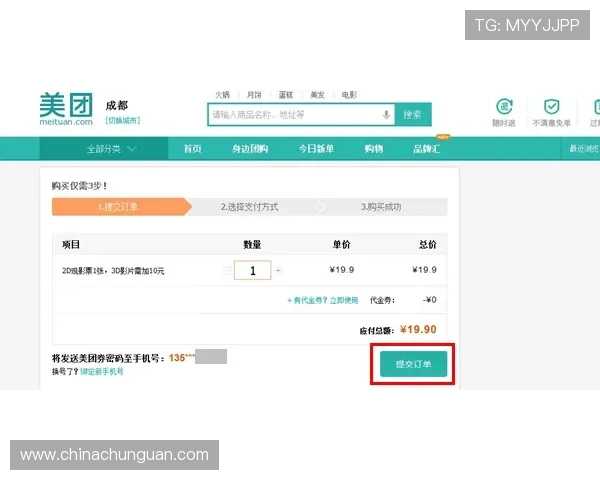This screenshot has height=480, width=600.
Task: Click 切换城市 to switch city
Action: point(123,121)
